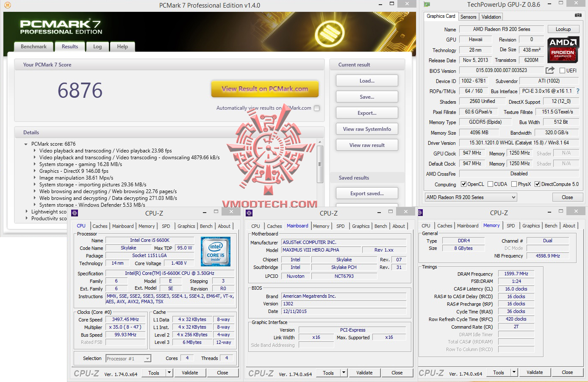The width and height of the screenshot is (588, 382).
Task: Switch to the Log tab in PCMark 7
Action: point(97,47)
